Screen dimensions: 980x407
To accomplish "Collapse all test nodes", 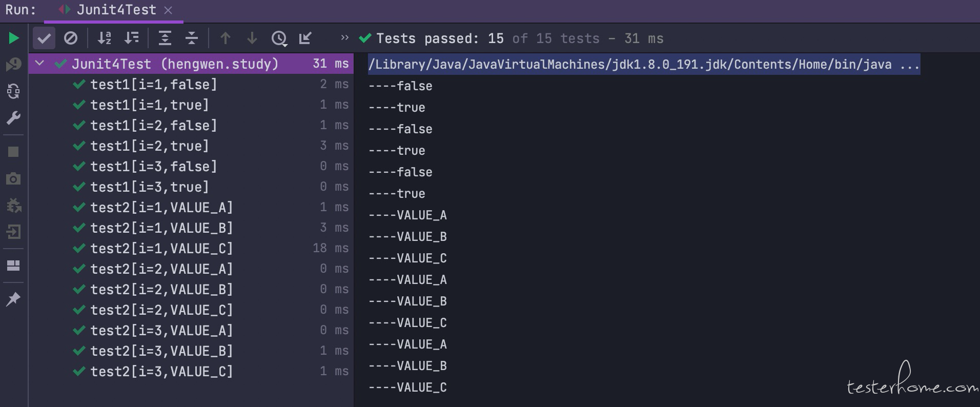I will tap(192, 38).
